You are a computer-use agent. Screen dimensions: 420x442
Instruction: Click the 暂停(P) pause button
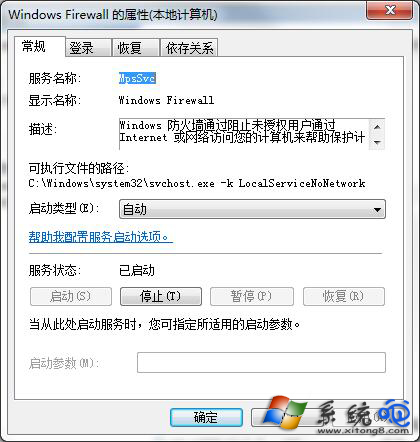pyautogui.click(x=252, y=296)
